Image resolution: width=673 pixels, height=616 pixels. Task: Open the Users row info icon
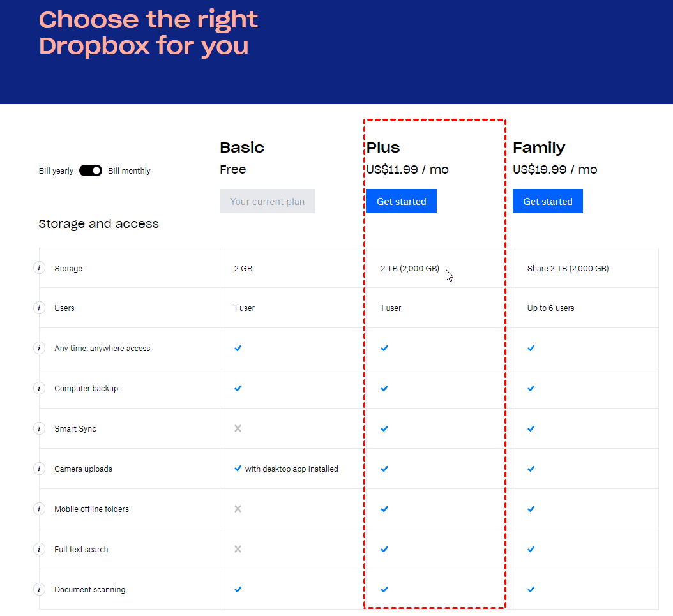point(39,308)
